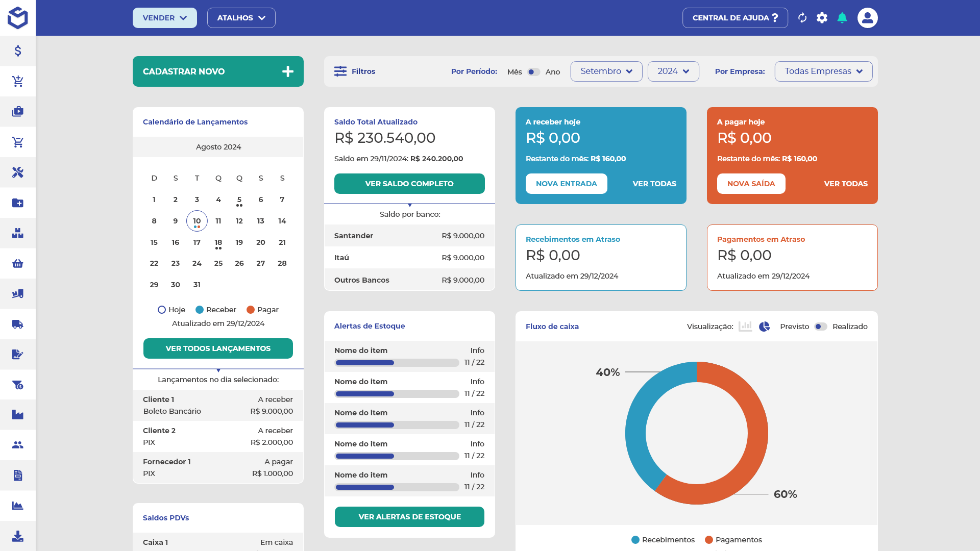
Task: Open the Setembro month dropdown
Action: click(606, 71)
